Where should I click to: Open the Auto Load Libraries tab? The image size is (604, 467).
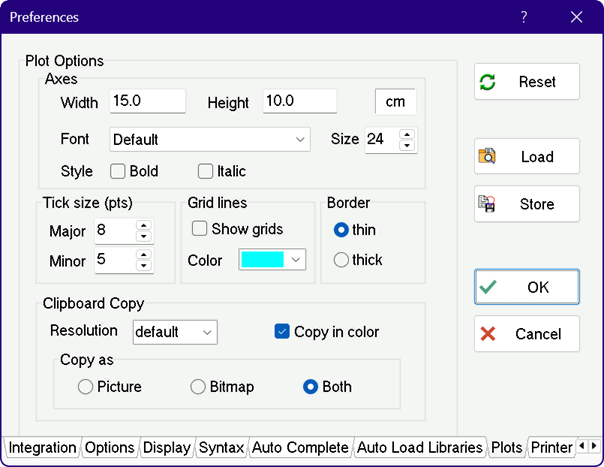[420, 448]
